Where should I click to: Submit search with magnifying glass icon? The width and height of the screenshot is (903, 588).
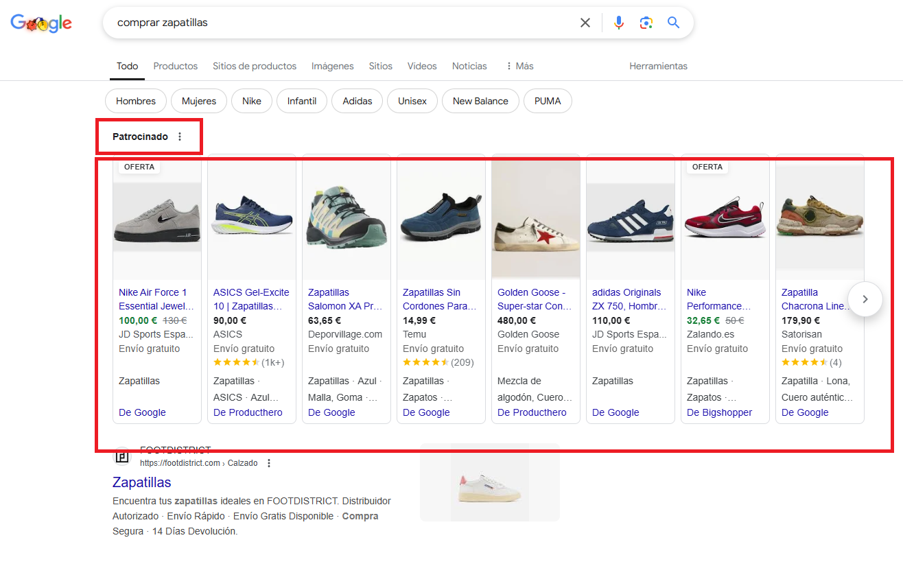coord(673,23)
